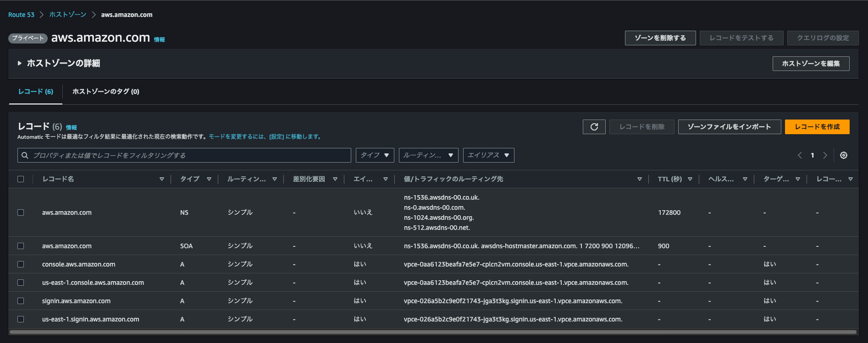Click the search magnifier icon

(x=25, y=155)
